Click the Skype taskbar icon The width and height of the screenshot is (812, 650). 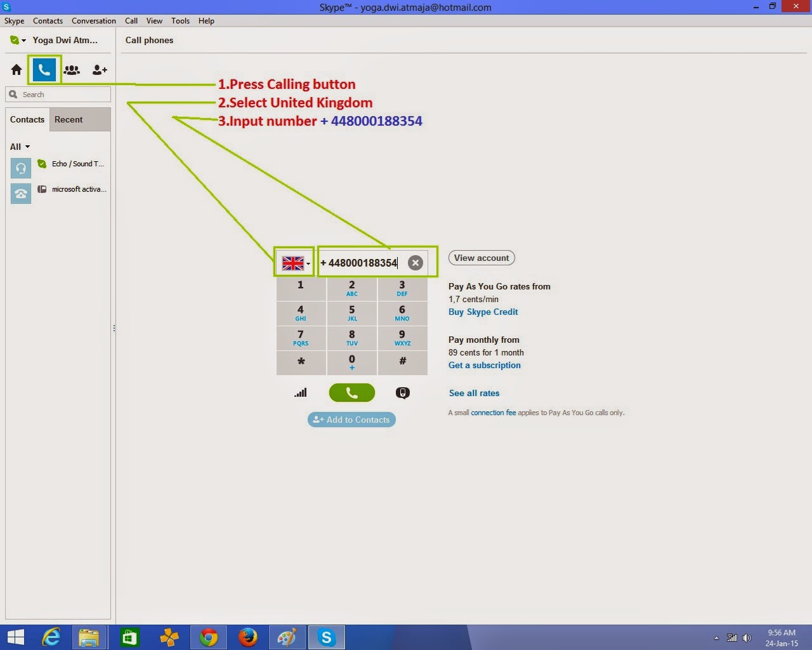click(327, 637)
